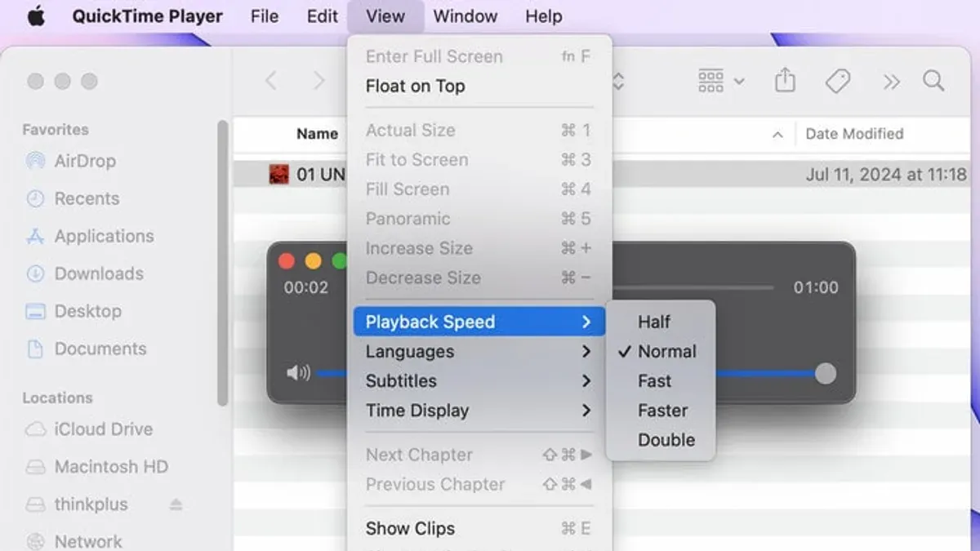Screen dimensions: 980x551
Task: Choose Float on Top
Action: (x=479, y=87)
